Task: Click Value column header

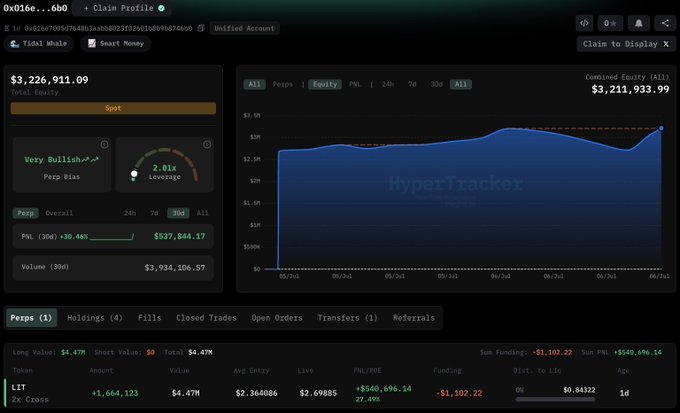Action: point(180,370)
